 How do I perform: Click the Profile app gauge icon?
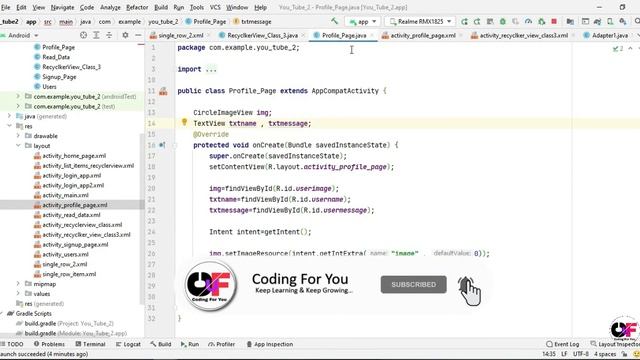coord(529,22)
